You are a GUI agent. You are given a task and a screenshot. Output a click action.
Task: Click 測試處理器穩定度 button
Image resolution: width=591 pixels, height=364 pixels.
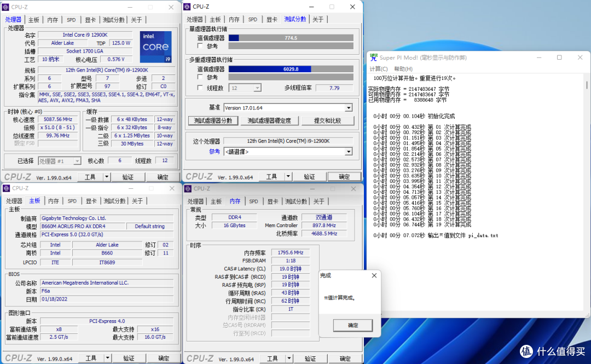point(269,121)
